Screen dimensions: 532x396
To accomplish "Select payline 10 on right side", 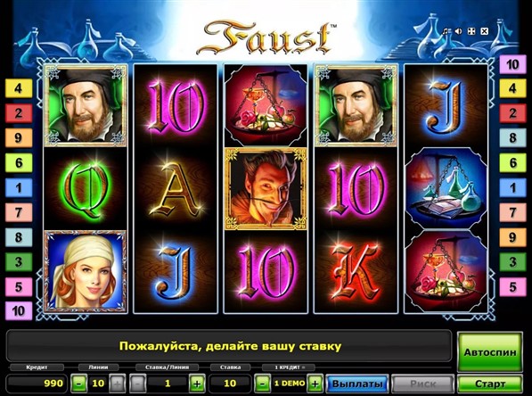I will pyautogui.click(x=512, y=64).
